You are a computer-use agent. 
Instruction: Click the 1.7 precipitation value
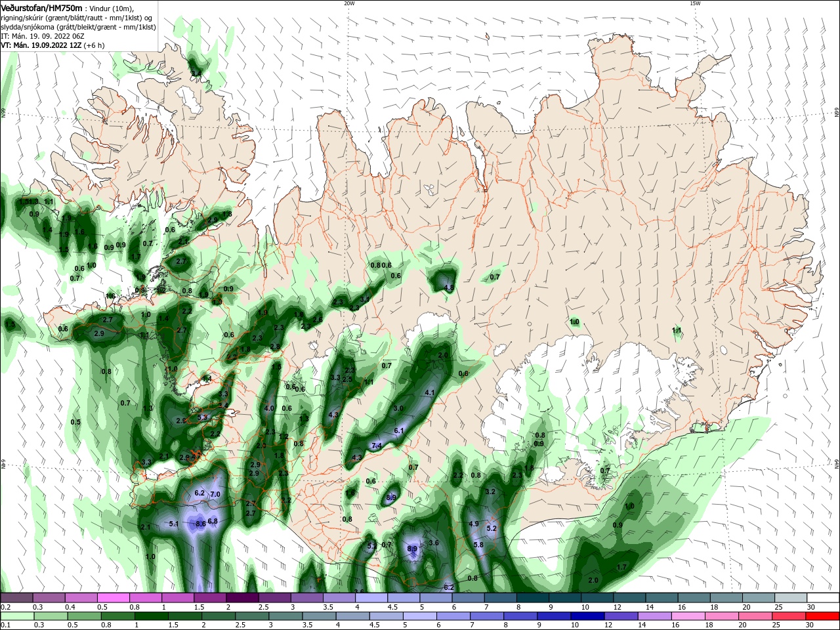pyautogui.click(x=623, y=566)
